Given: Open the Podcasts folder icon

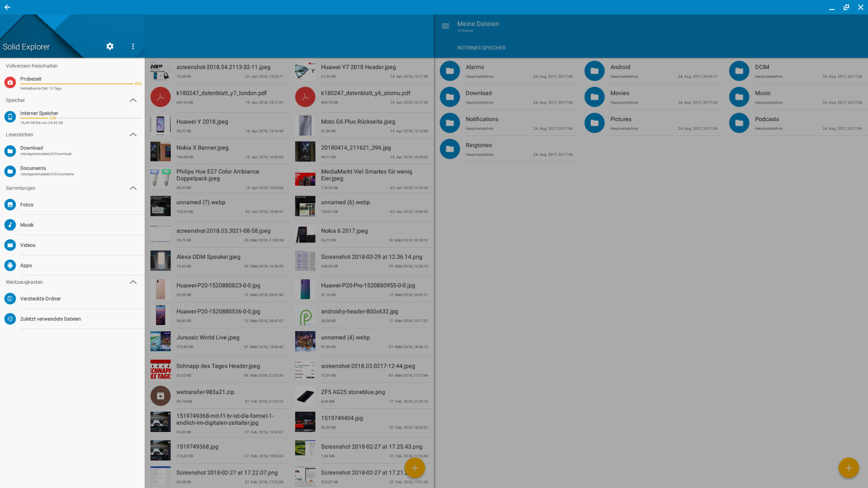Looking at the screenshot, I should click(739, 123).
